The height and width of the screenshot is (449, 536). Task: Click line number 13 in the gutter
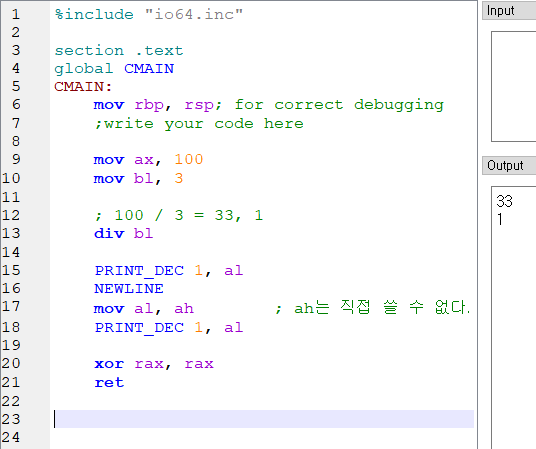pyautogui.click(x=11, y=234)
